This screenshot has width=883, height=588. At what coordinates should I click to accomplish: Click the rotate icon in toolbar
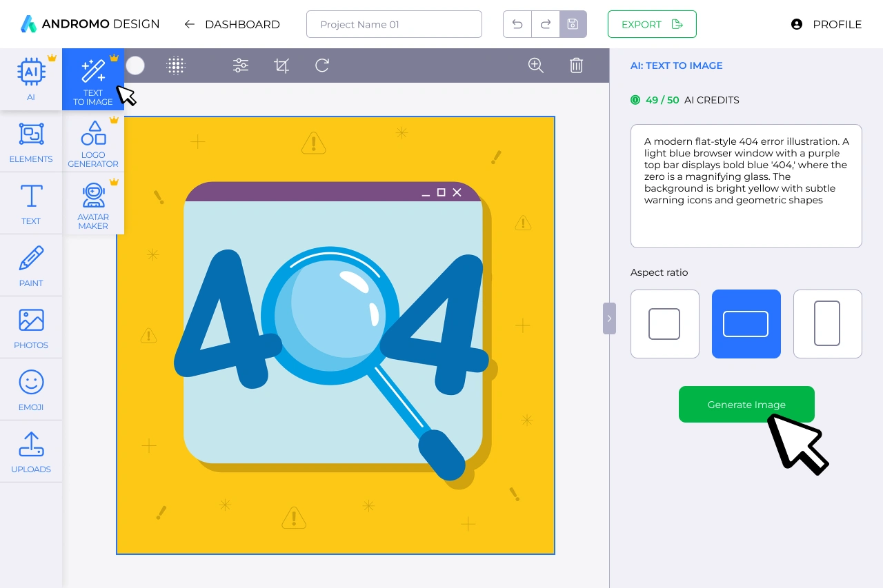322,65
